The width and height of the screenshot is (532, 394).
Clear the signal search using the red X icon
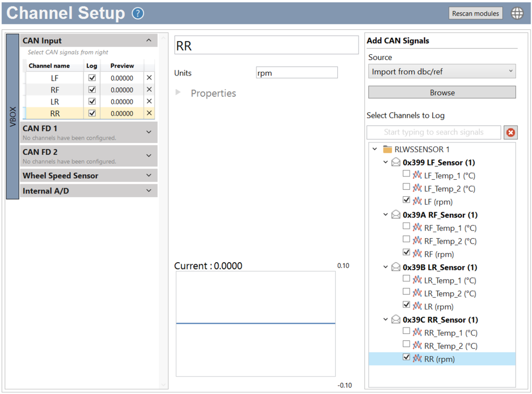click(510, 132)
